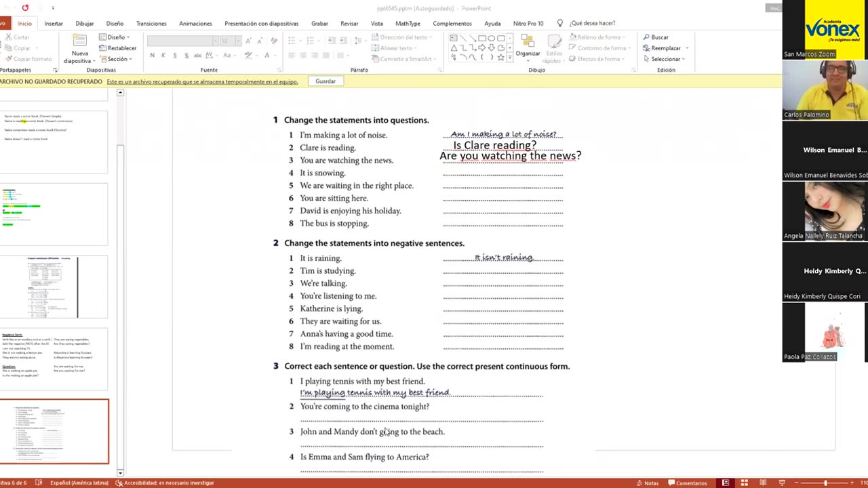Click the Copiar formato brush
The height and width of the screenshot is (488, 868).
point(27,59)
